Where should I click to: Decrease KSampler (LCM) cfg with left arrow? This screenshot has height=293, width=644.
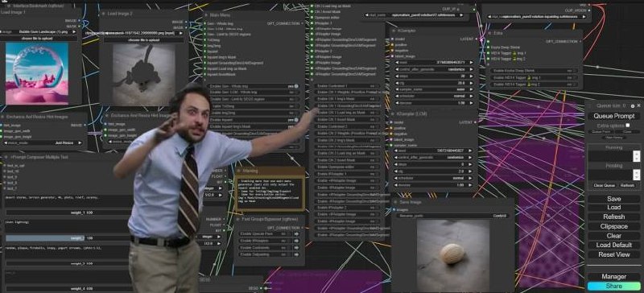tap(397, 171)
